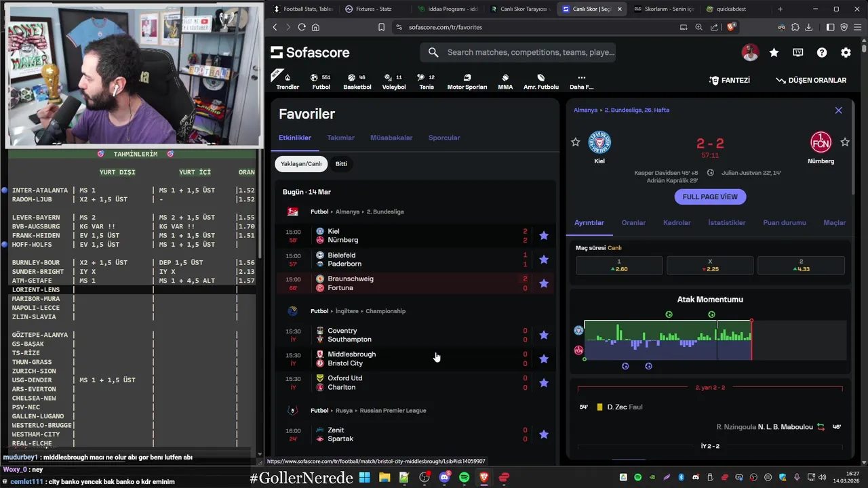Select the Tenis sport icon
This screenshot has height=488, width=868.
tap(427, 81)
